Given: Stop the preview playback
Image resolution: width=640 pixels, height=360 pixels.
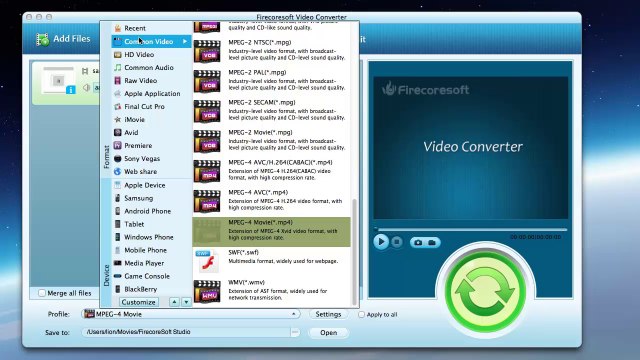Looking at the screenshot, I should [396, 242].
